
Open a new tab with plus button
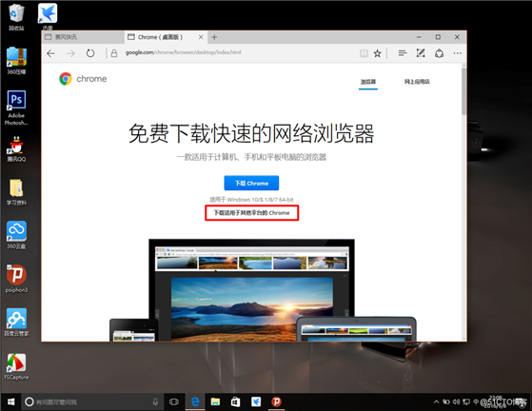click(214, 37)
